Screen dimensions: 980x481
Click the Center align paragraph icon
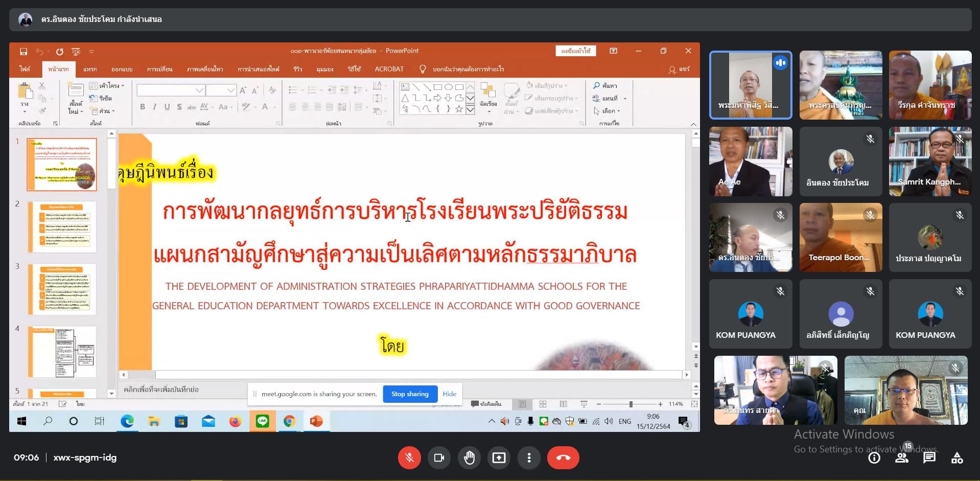[x=305, y=107]
